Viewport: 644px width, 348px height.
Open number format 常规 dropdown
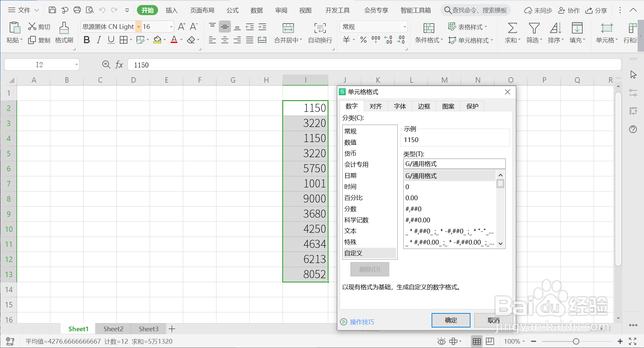[405, 27]
